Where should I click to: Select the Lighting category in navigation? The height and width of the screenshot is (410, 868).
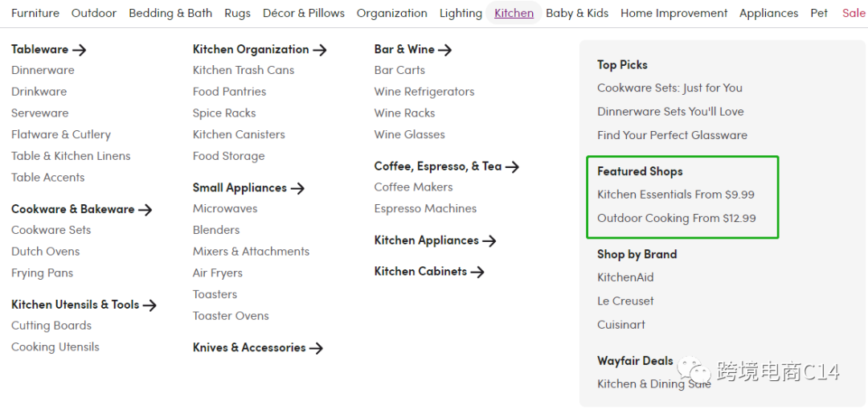(461, 13)
